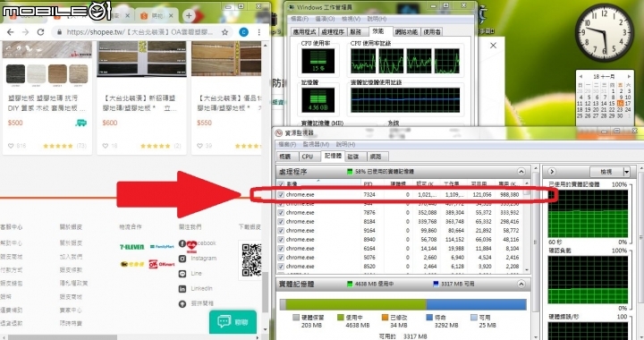The image size is (644, 340).
Task: Click the Shopee URL address bar
Action: pyautogui.click(x=140, y=32)
